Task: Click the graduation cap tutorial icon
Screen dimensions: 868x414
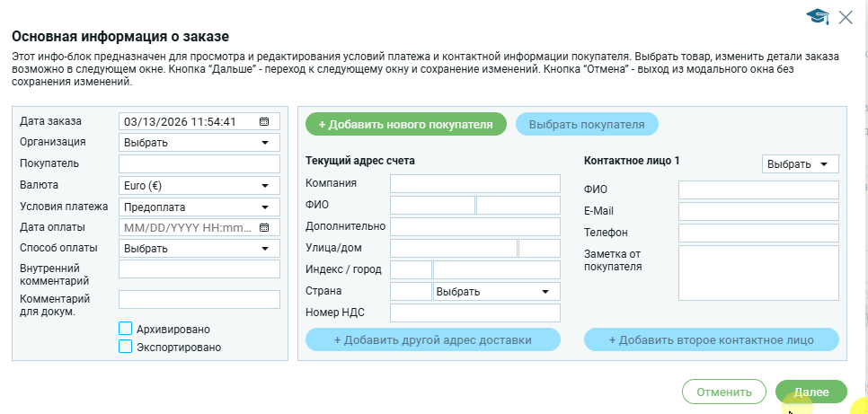Action: [x=817, y=16]
